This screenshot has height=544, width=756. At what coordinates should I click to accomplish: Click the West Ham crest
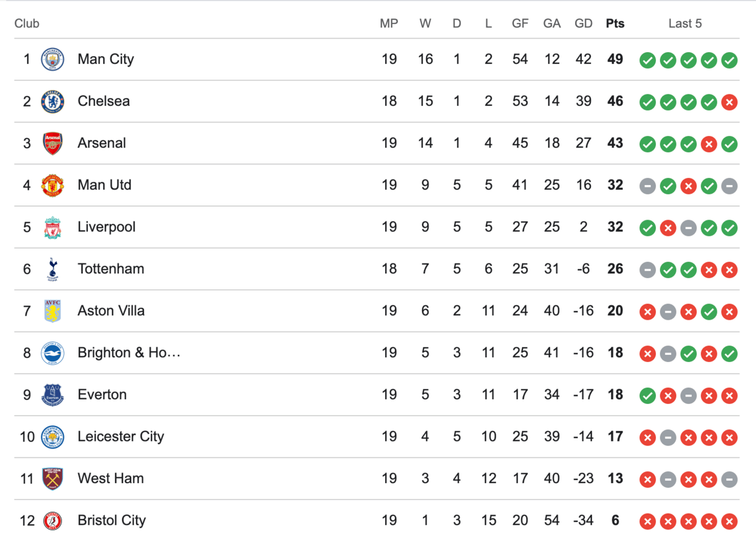(x=53, y=479)
